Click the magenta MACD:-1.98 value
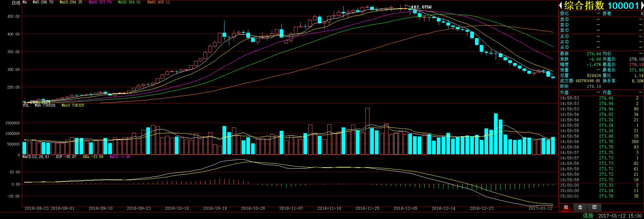 (x=120, y=157)
